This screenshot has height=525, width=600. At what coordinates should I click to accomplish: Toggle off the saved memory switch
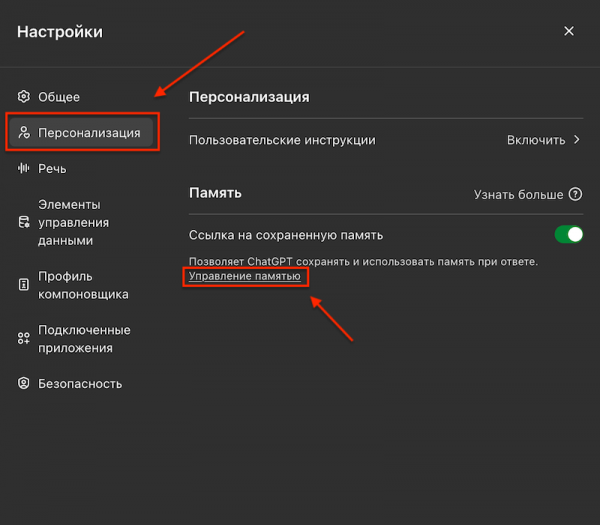coord(568,235)
